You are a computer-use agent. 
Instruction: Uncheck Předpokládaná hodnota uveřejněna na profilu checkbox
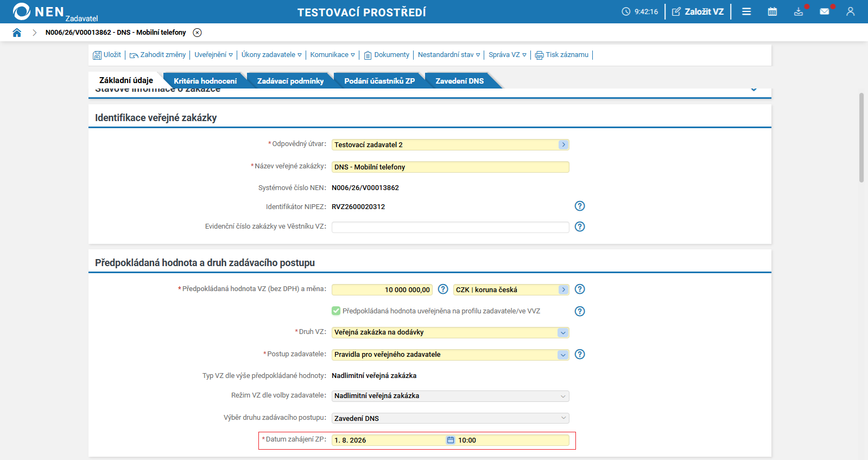pos(336,311)
